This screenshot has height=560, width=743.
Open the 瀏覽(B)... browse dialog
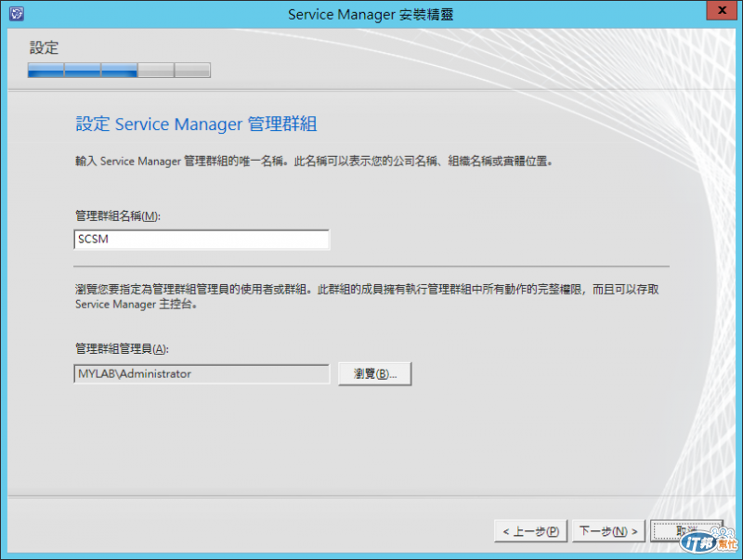coord(375,374)
